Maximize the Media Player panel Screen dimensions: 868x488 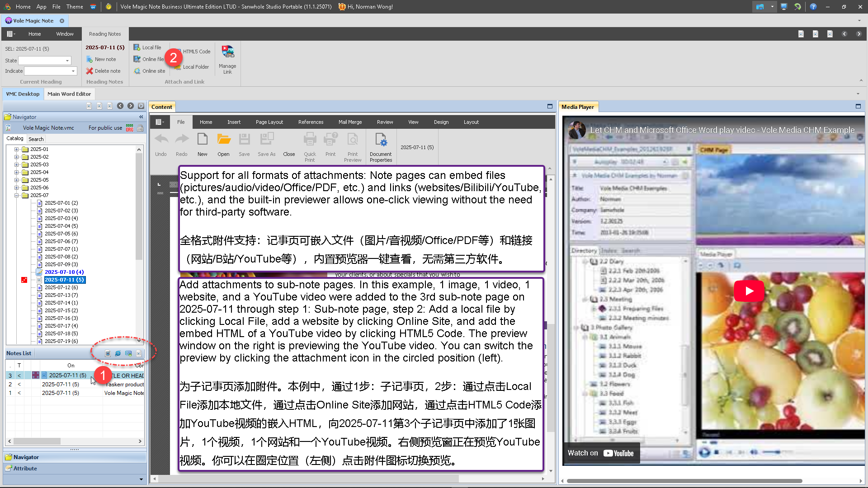[x=858, y=106]
